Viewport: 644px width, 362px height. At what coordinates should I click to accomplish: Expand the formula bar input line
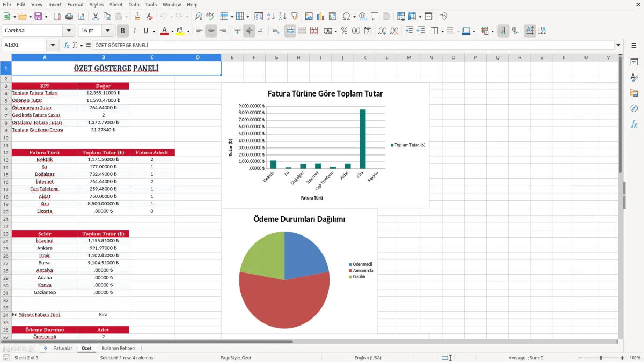point(618,46)
